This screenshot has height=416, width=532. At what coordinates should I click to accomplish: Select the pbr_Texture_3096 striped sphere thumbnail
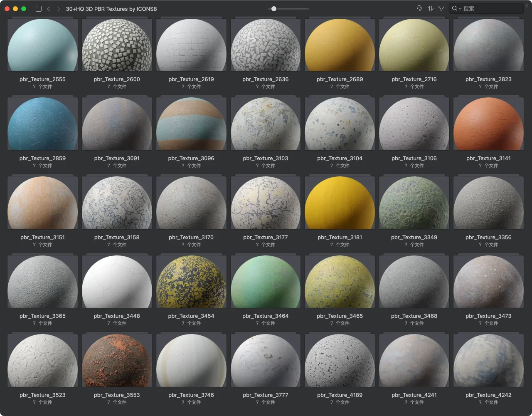(x=191, y=124)
